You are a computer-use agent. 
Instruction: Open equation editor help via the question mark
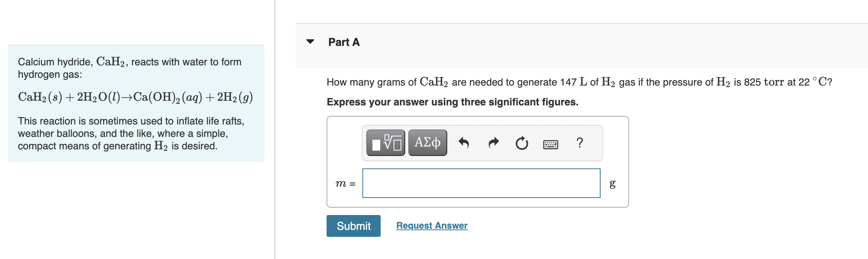pyautogui.click(x=580, y=143)
